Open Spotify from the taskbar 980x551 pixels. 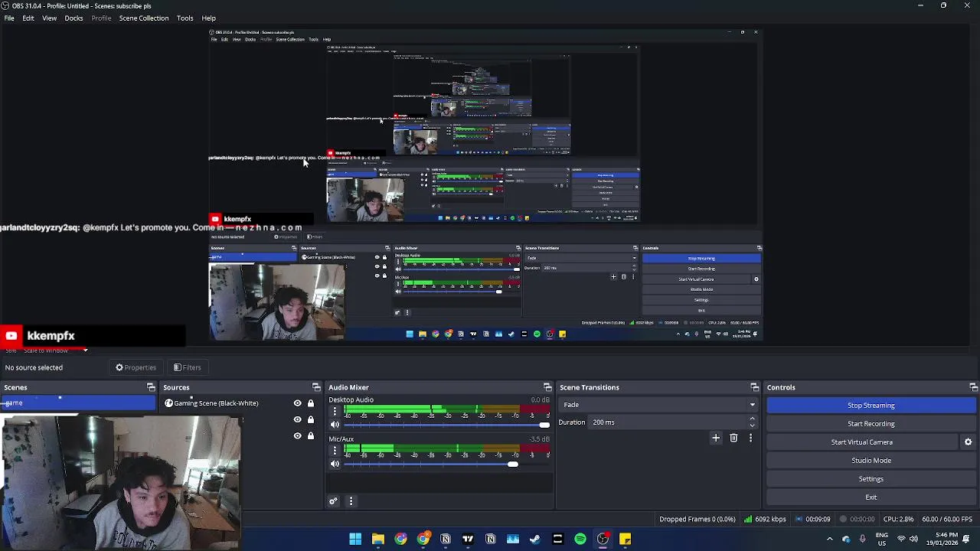[580, 540]
